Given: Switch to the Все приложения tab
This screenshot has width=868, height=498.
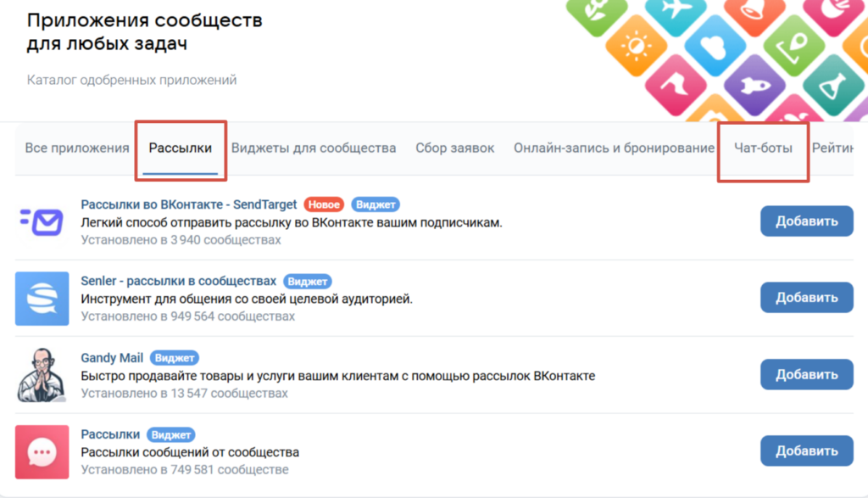Looking at the screenshot, I should (77, 148).
